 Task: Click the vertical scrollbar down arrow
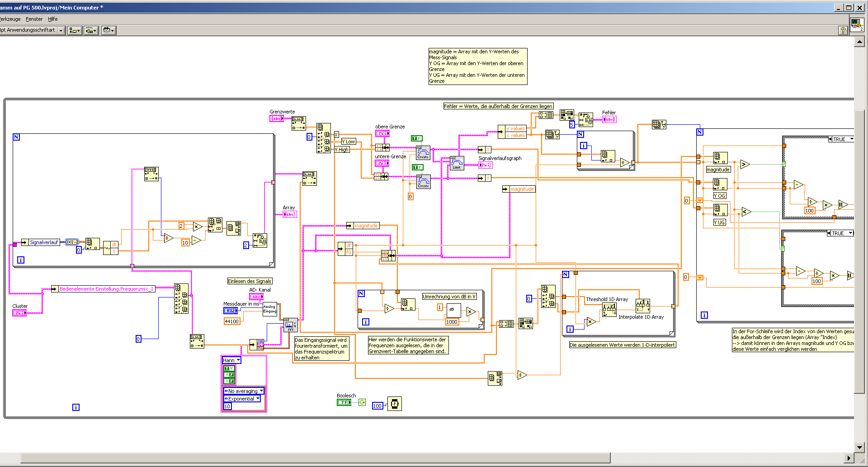coord(859,448)
